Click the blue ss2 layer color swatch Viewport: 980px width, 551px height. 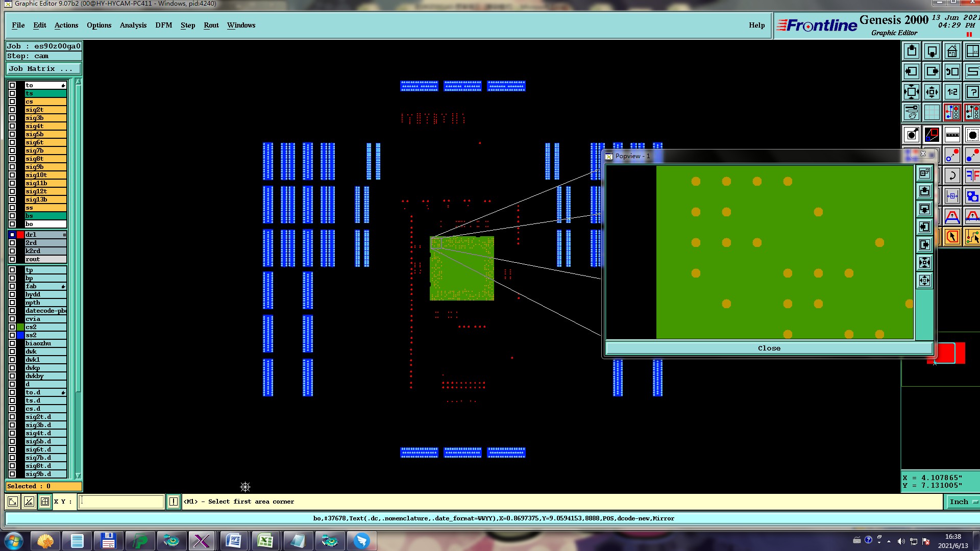point(20,335)
